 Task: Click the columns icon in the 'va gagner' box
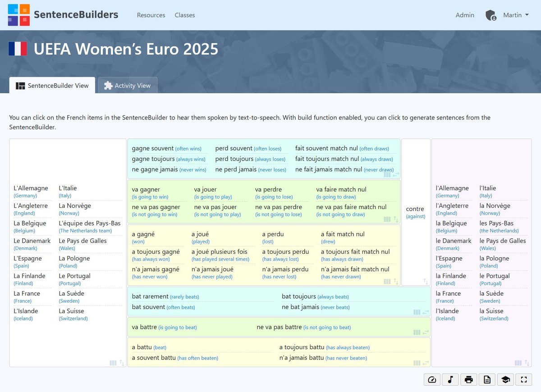pos(387,219)
